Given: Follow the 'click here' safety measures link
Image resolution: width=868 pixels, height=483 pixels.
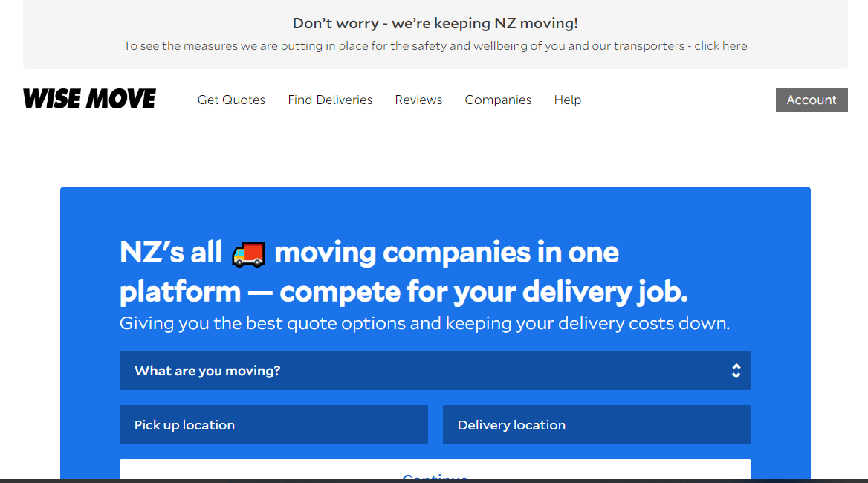Looking at the screenshot, I should coord(721,46).
